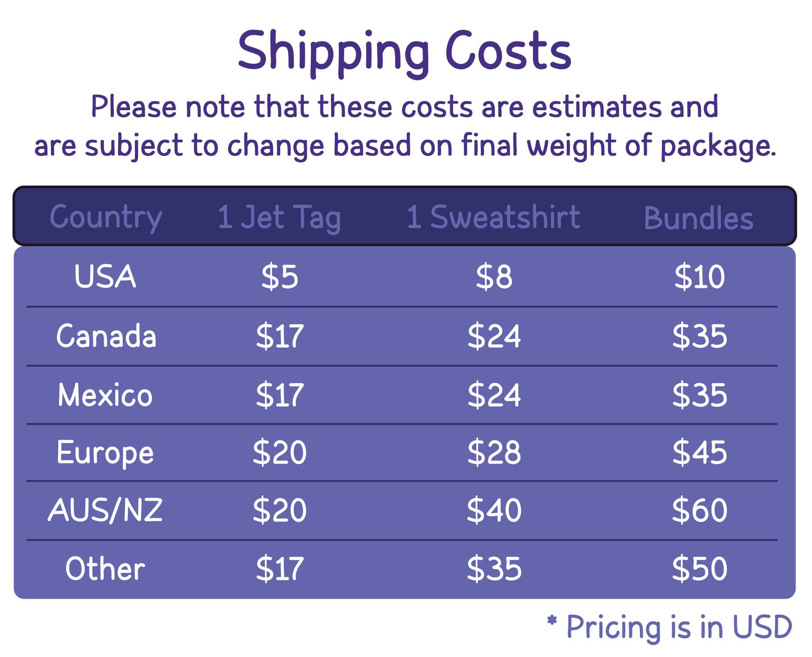Viewport: 812px width, 657px height.
Task: Select Europe's bundles price $45
Action: 700,452
